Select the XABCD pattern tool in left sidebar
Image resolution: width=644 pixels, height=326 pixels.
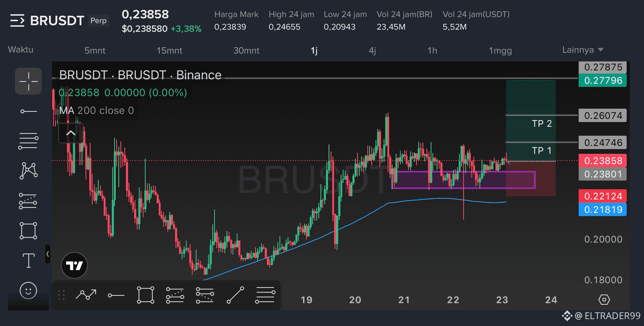(28, 171)
